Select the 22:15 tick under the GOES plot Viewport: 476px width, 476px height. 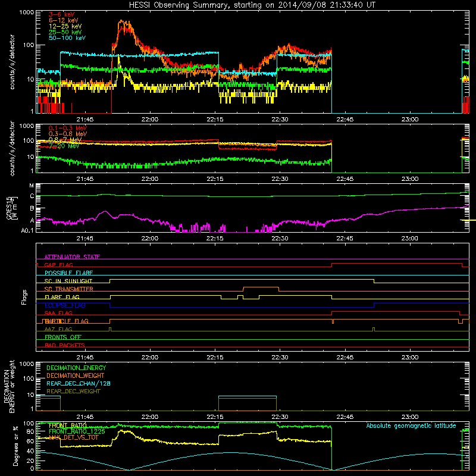tap(215, 239)
